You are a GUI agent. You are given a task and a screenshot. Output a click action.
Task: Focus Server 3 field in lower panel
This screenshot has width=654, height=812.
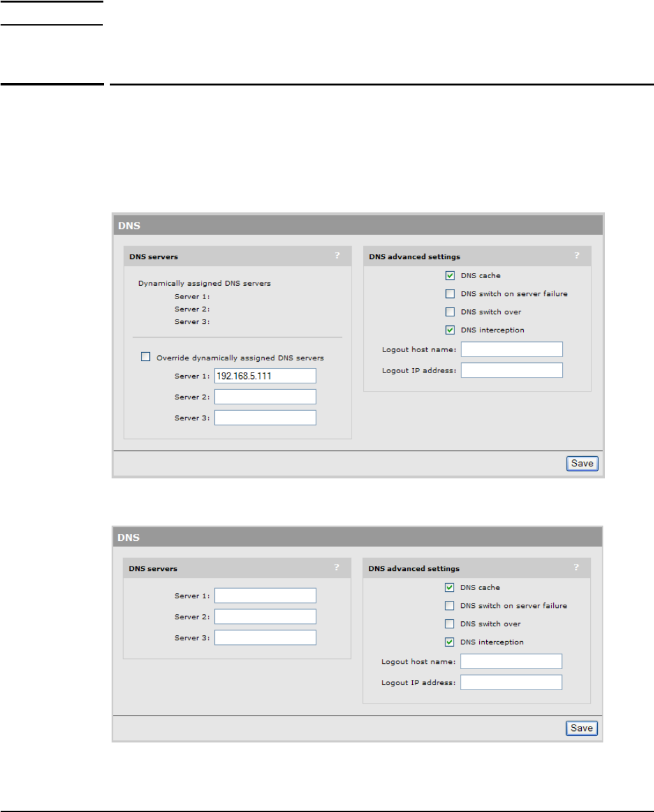coord(265,638)
